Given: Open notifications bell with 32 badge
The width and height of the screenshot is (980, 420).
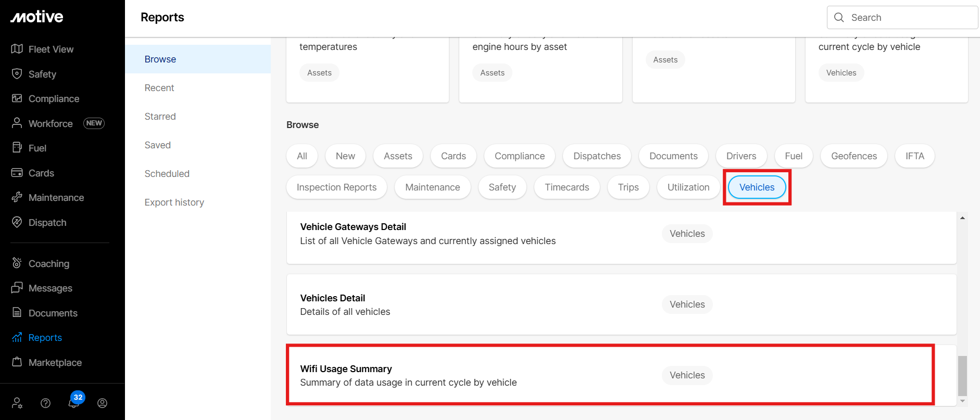Looking at the screenshot, I should coord(74,402).
